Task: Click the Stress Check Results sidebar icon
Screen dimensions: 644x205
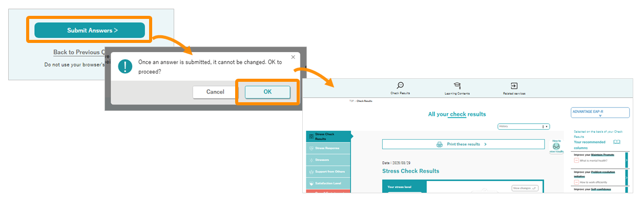Action: point(311,136)
